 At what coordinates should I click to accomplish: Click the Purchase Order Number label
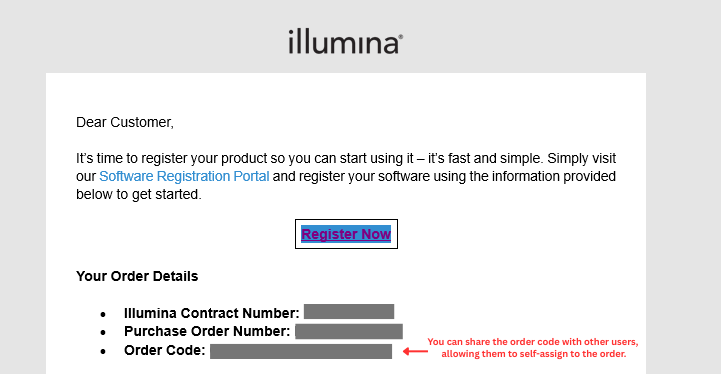[207, 331]
